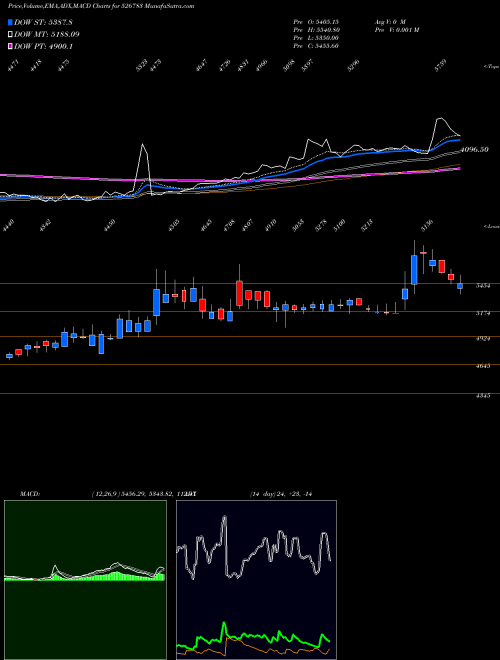Screen dimensions: 500x660
Task: Click the 'Pre O: 5405.15' open value
Action: [316, 21]
